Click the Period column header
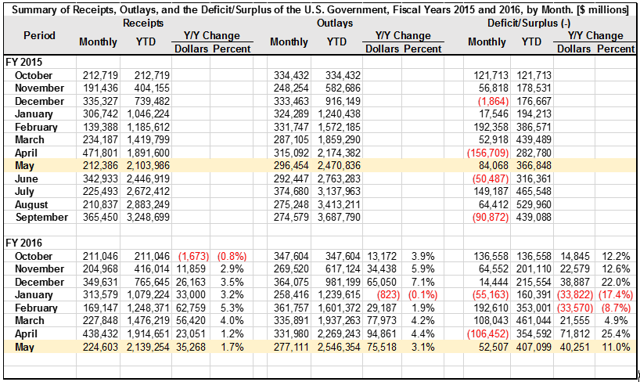The width and height of the screenshot is (640, 382). (39, 36)
